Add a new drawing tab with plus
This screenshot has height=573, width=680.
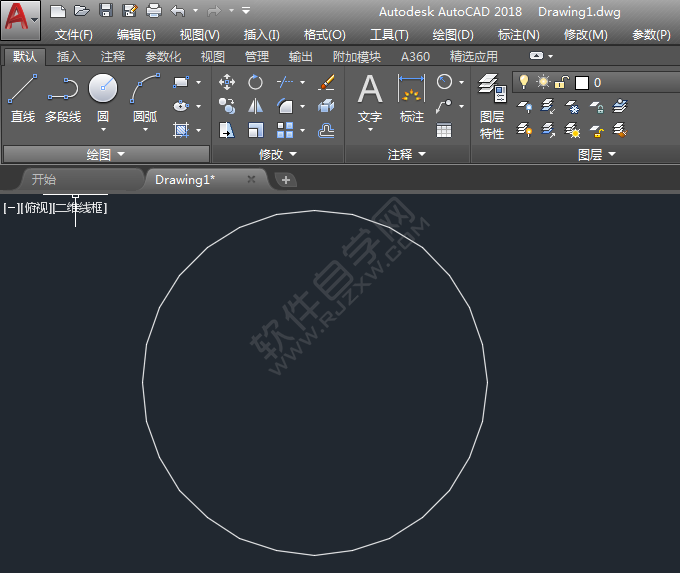286,180
